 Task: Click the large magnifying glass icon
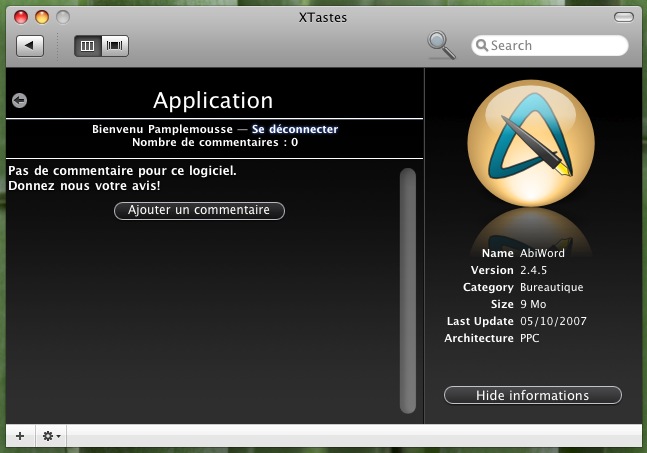tap(441, 45)
